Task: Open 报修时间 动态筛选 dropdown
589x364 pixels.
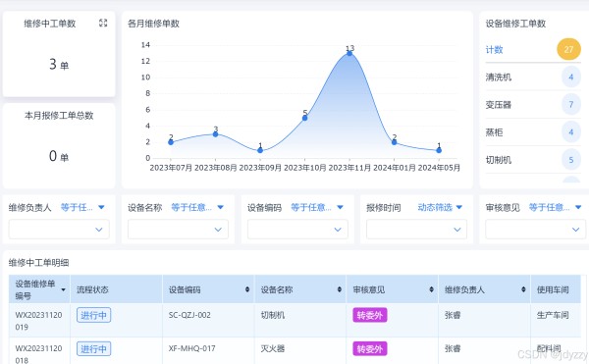Action: click(440, 207)
